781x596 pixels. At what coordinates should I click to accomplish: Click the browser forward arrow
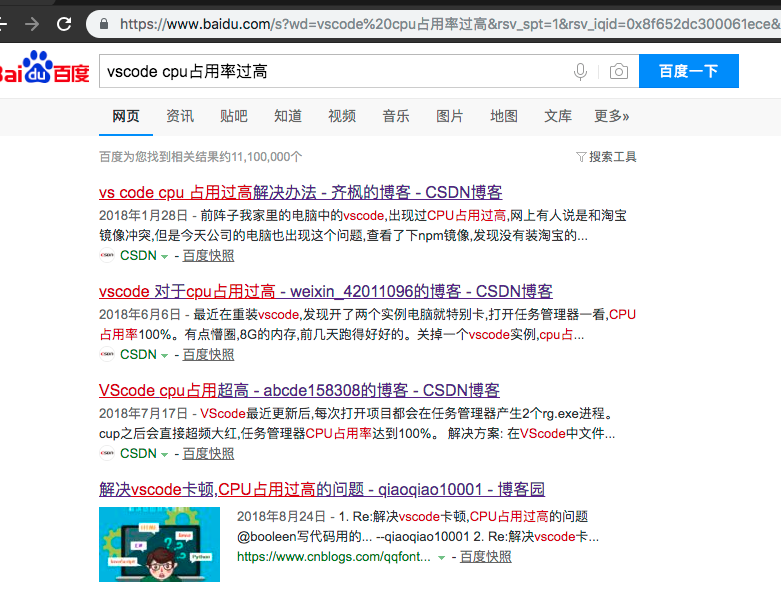(31, 23)
